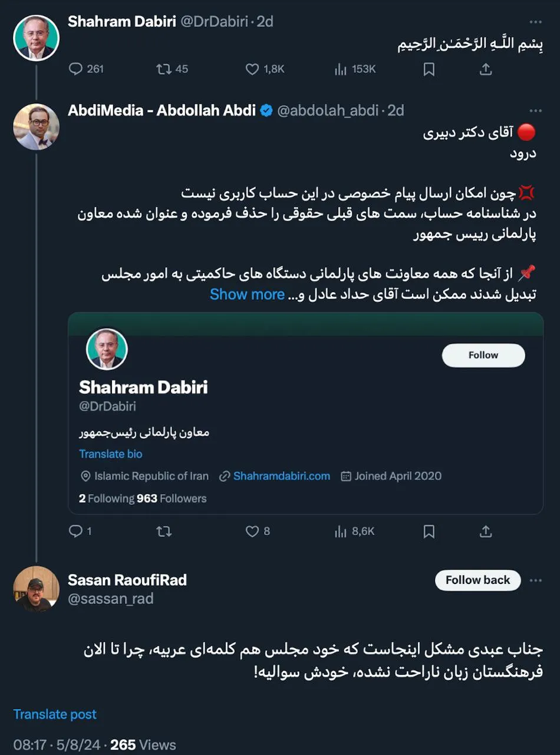This screenshot has height=755, width=560.
Task: Translate Shahram Dabiri's bio
Action: point(111,454)
